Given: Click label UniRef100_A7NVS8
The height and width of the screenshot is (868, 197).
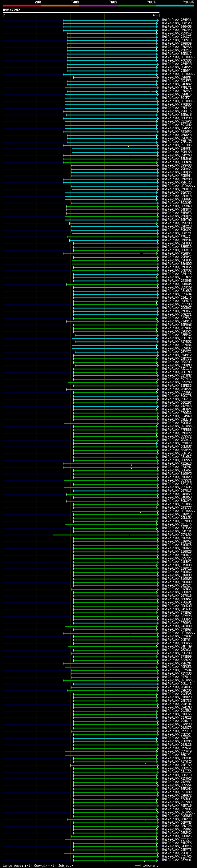Looking at the screenshot, I should (x=176, y=47).
